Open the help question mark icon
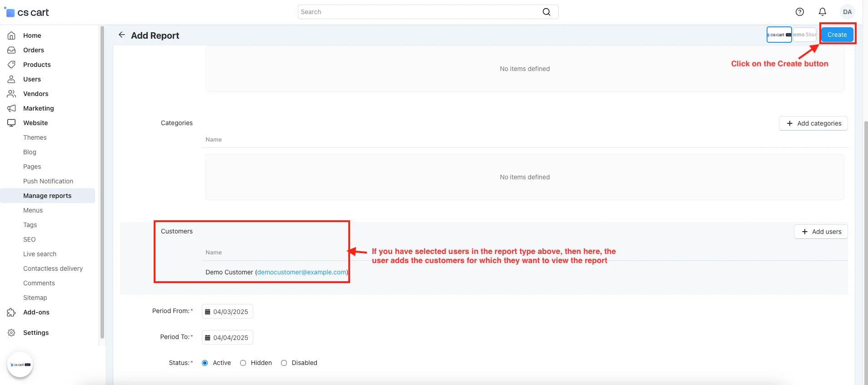The image size is (868, 385). pyautogui.click(x=800, y=12)
